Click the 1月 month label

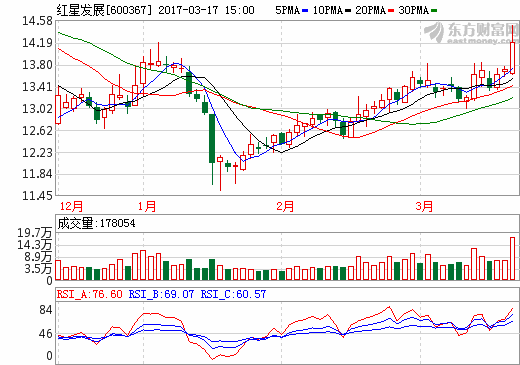(x=147, y=206)
